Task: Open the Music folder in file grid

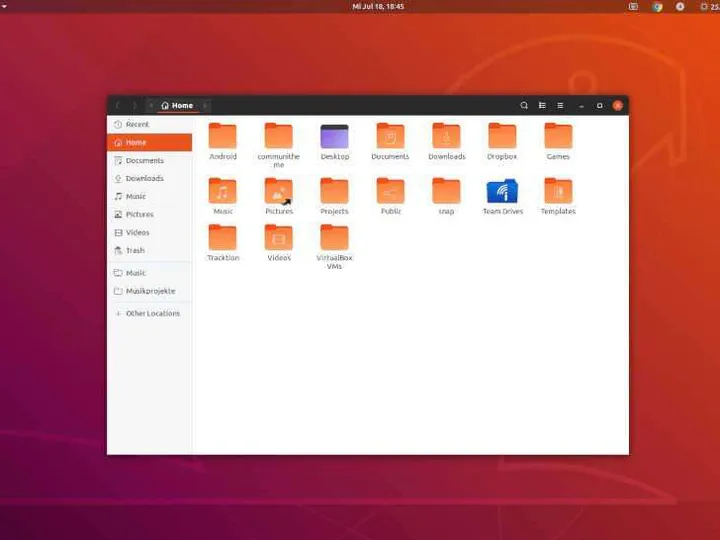Action: (x=223, y=191)
